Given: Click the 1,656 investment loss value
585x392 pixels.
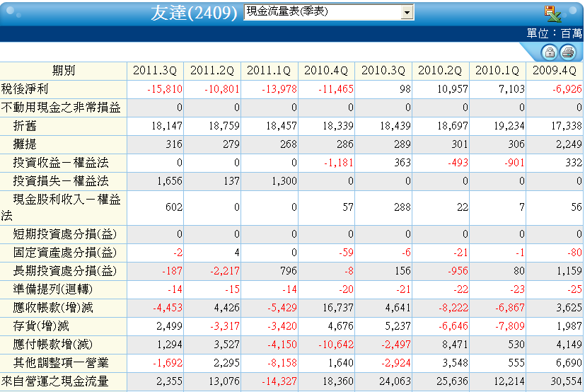Looking at the screenshot, I should tap(170, 181).
